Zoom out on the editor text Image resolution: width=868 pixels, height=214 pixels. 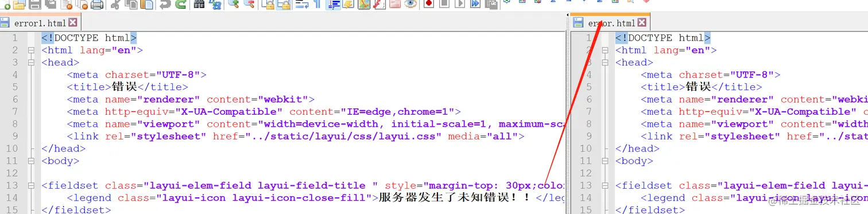249,5
